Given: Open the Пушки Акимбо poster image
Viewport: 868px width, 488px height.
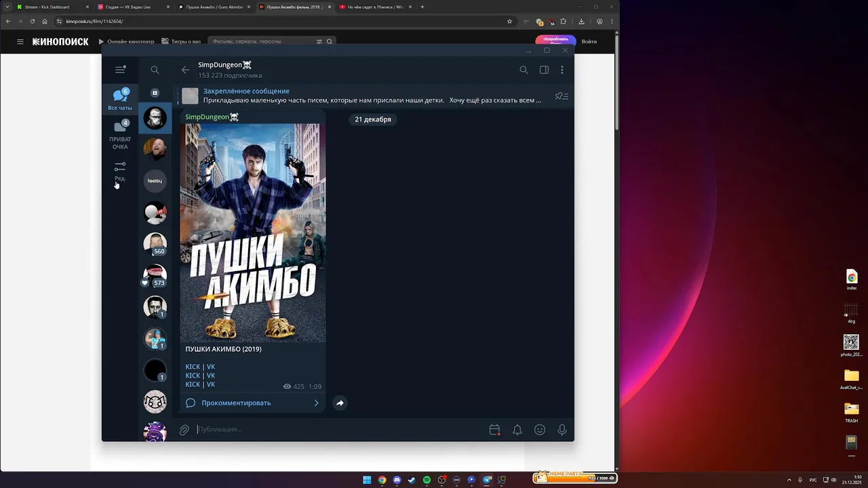Looking at the screenshot, I should 253,232.
